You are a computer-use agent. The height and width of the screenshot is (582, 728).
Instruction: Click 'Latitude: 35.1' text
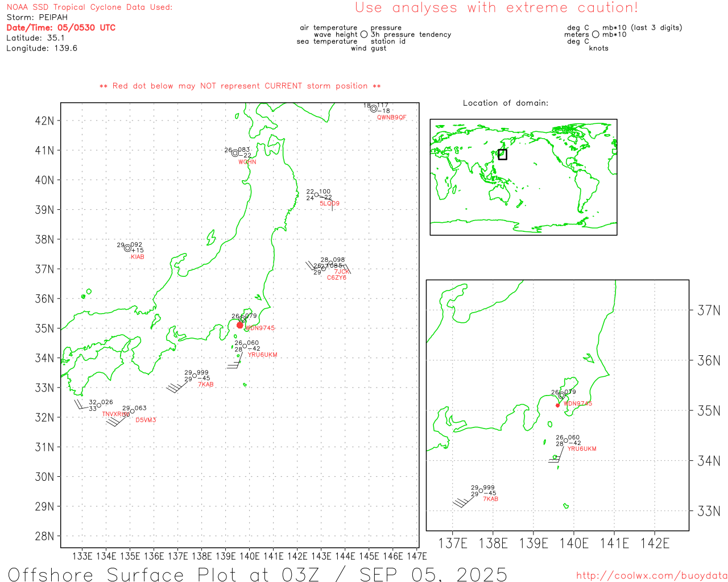point(35,38)
